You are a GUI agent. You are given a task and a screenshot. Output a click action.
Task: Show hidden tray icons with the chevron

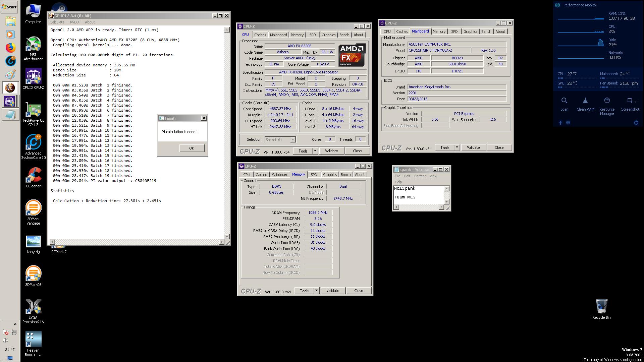click(15, 324)
